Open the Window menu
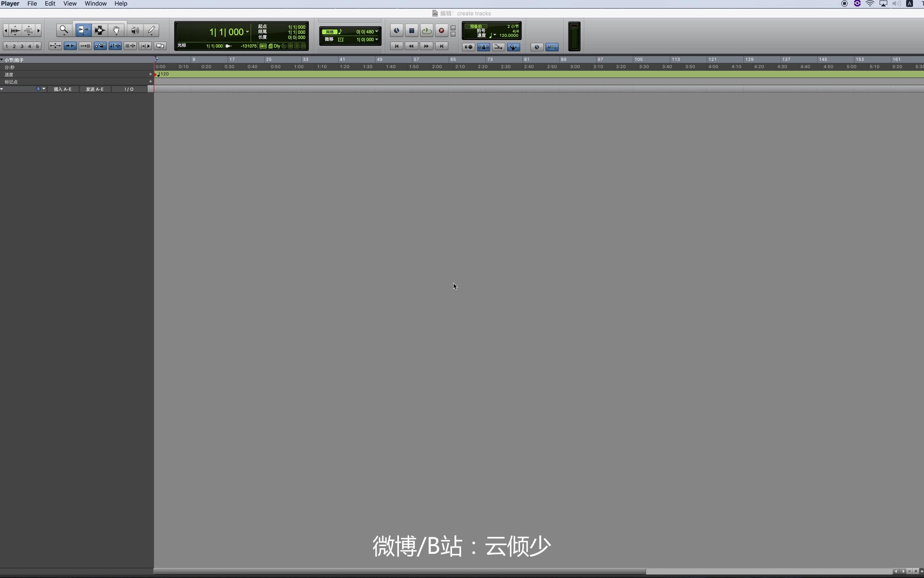 click(95, 3)
